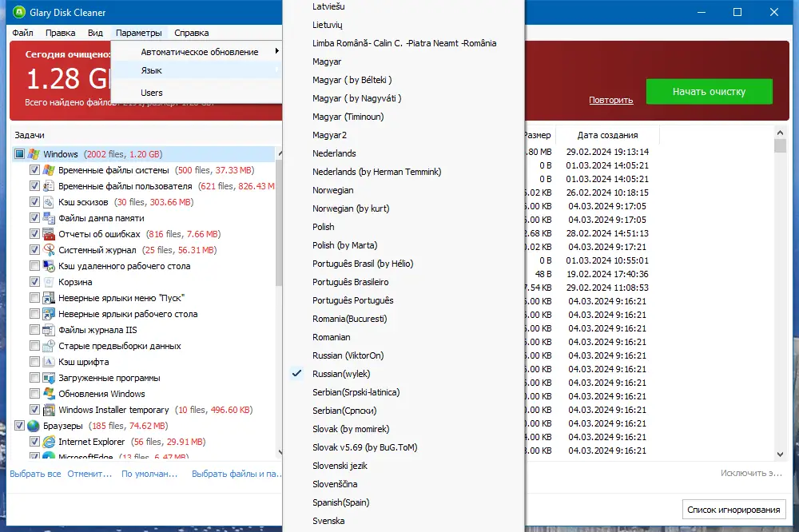Open the Вид menu

point(95,33)
